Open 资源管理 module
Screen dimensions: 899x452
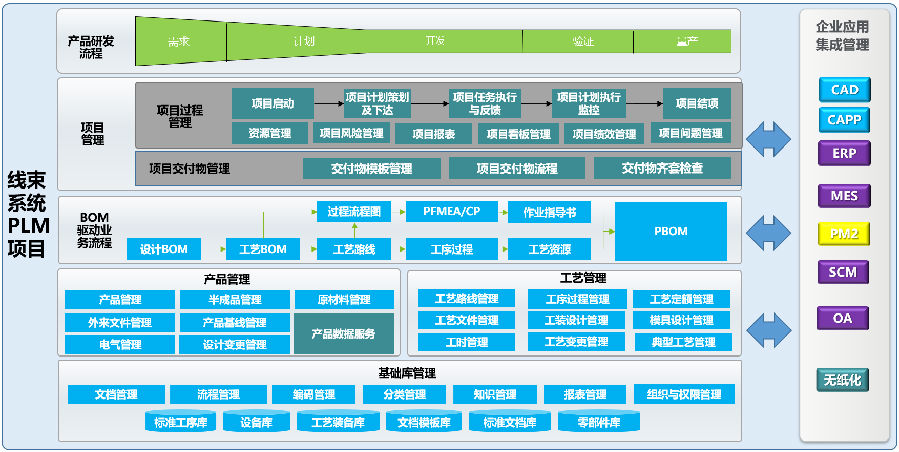coord(269,133)
